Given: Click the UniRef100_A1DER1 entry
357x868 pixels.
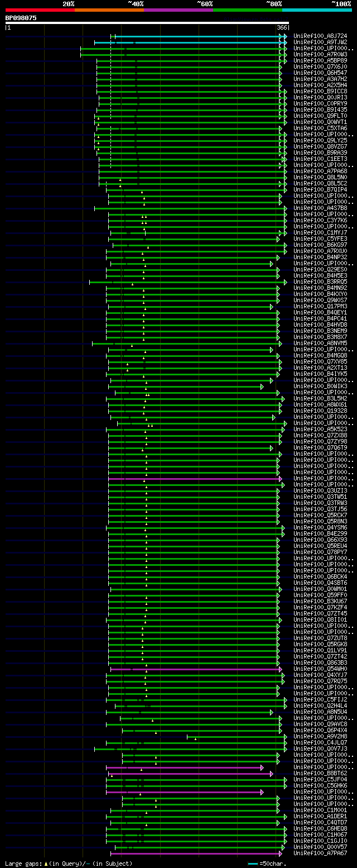Looking at the screenshot, I should [x=320, y=817].
